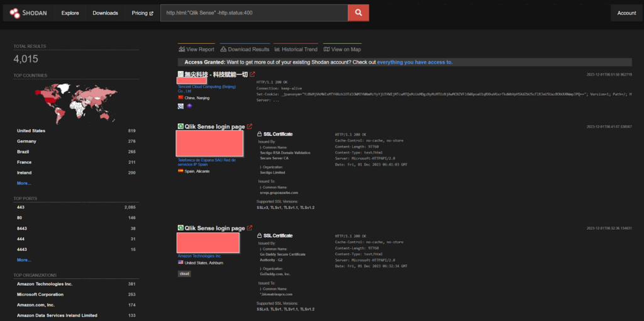The image size is (644, 321).
Task: Click View on Map map icon
Action: point(326,49)
